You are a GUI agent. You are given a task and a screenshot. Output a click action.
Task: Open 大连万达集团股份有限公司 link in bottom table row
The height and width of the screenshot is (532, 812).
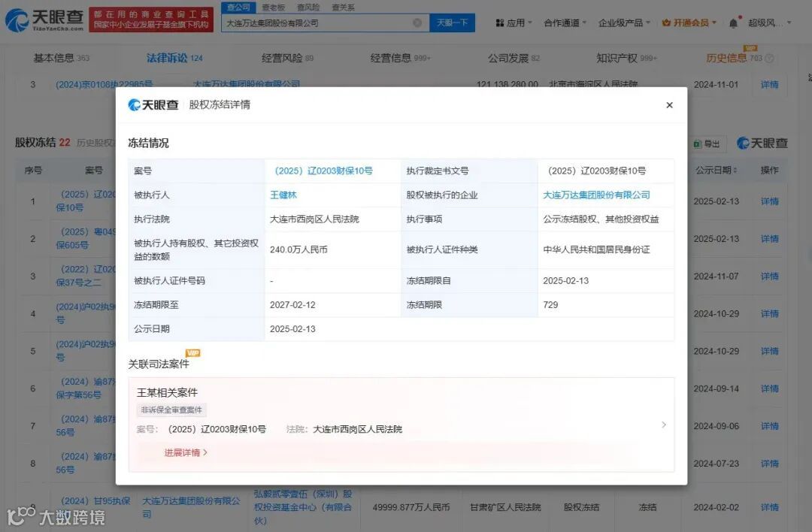[191, 507]
